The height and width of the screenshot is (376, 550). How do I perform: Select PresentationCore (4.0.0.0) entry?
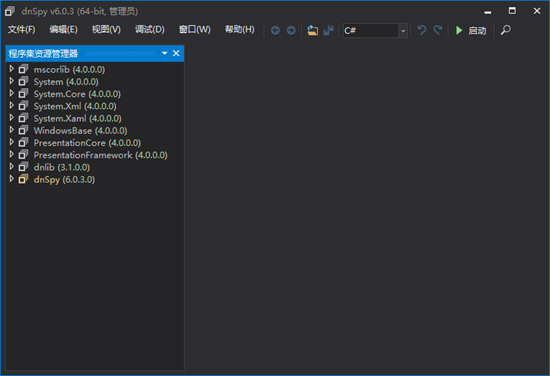point(87,143)
